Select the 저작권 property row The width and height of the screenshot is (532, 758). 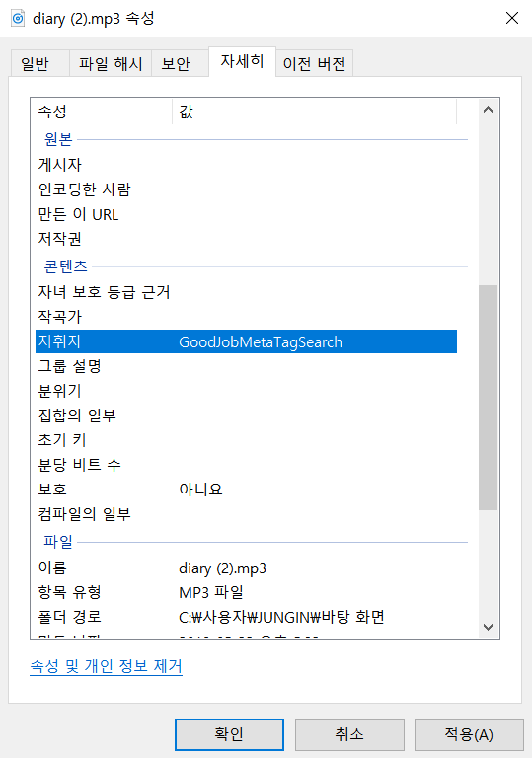tap(246, 239)
